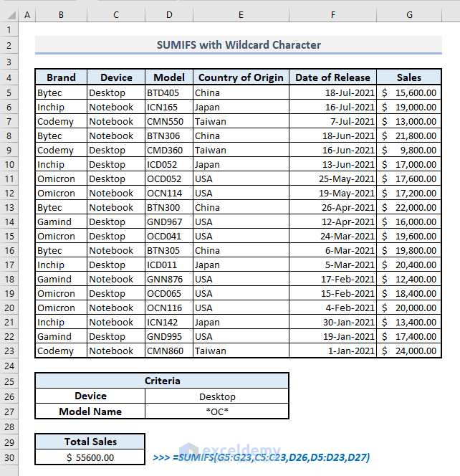Select sales value 22,000.00
Viewport: 460px width, 476px height.
409,207
